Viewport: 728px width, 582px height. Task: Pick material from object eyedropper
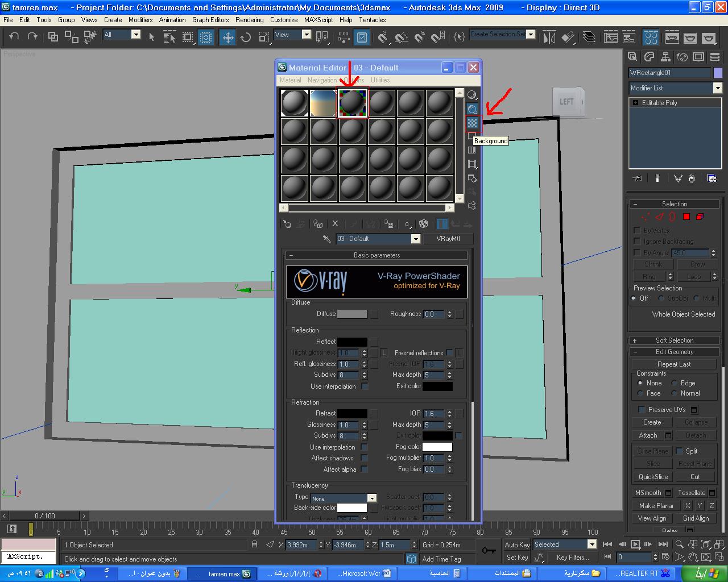pyautogui.click(x=326, y=239)
